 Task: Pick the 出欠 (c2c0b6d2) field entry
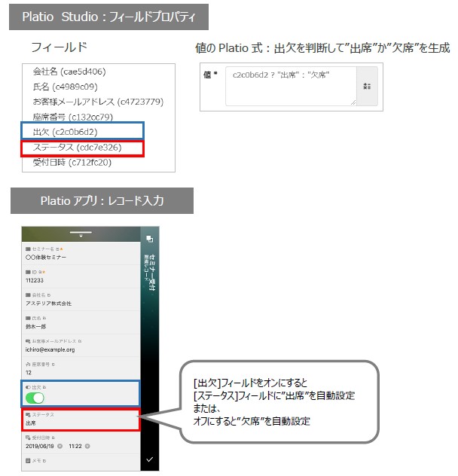point(65,132)
